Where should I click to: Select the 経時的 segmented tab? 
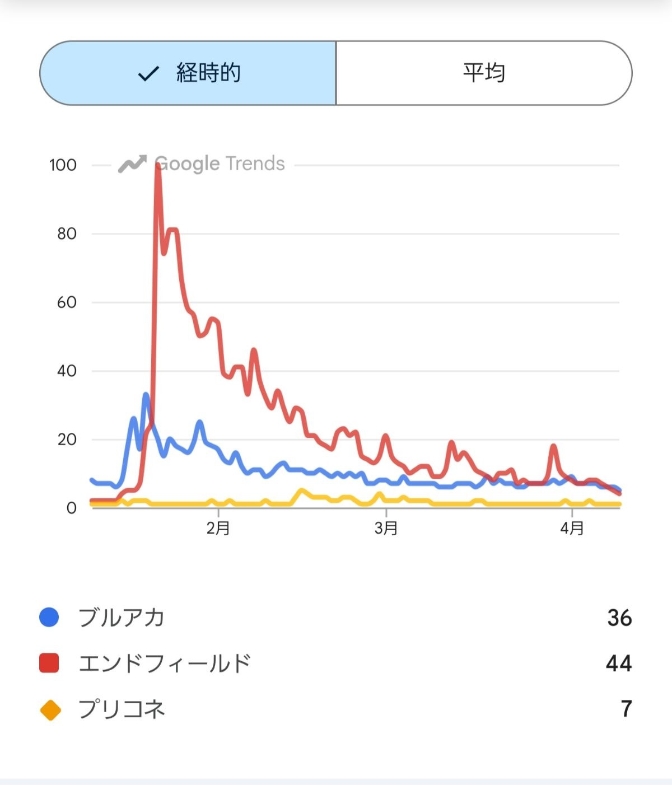(x=188, y=73)
